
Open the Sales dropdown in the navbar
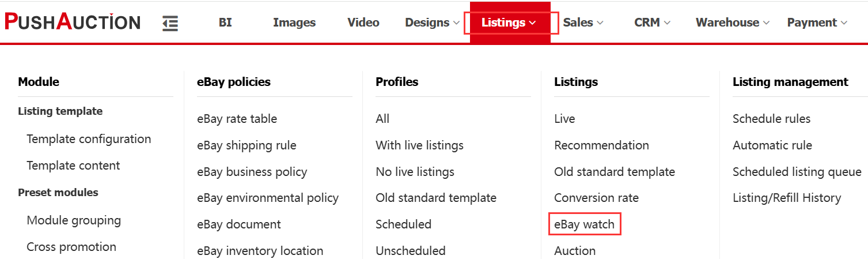pyautogui.click(x=583, y=22)
